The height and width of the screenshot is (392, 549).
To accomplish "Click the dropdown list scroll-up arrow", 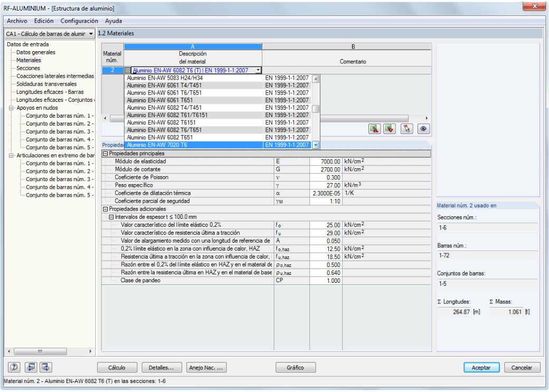I will [x=316, y=79].
